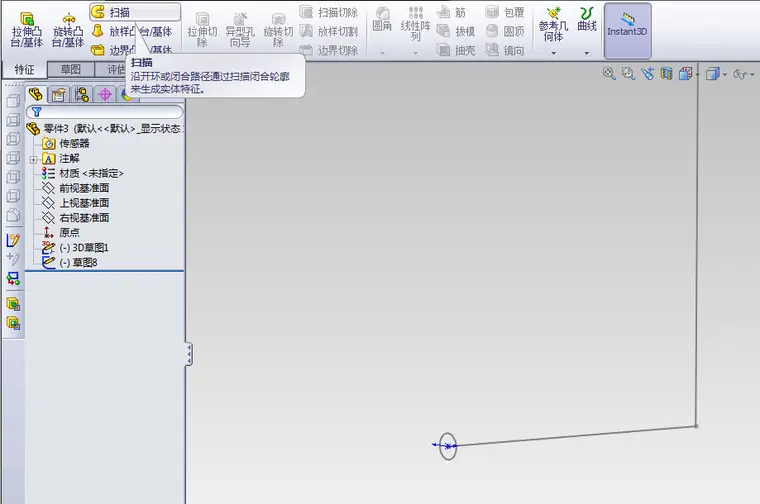The height and width of the screenshot is (504, 760).
Task: Click the Section View icon
Action: coord(666,74)
